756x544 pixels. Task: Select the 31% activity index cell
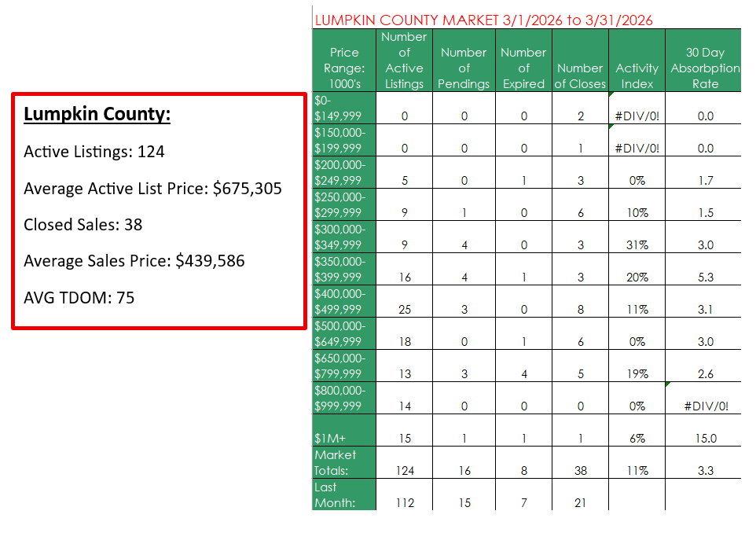coord(637,245)
